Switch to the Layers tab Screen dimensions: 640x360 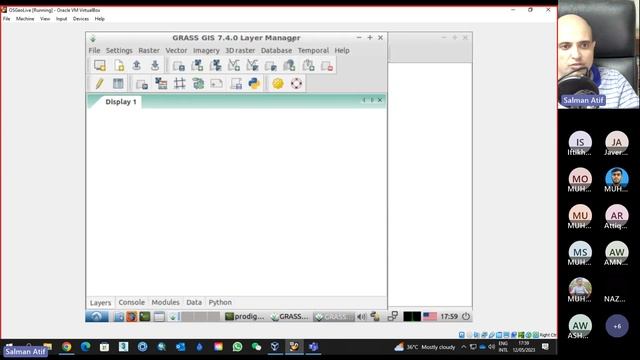click(x=100, y=302)
